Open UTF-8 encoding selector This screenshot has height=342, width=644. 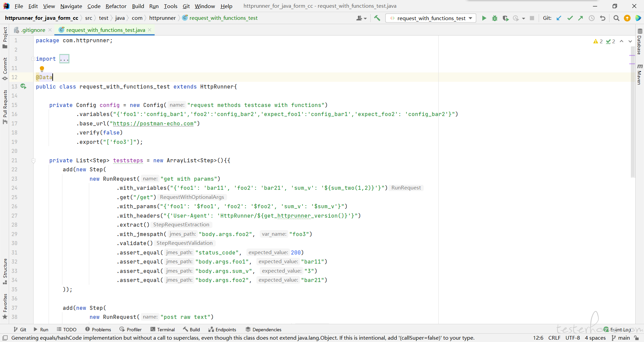(573, 338)
